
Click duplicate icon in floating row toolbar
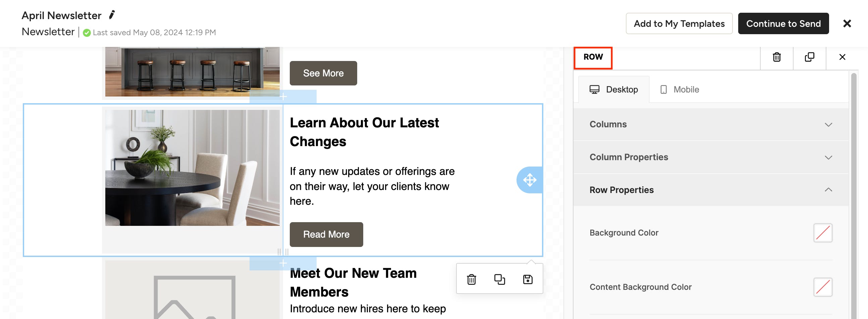[499, 279]
